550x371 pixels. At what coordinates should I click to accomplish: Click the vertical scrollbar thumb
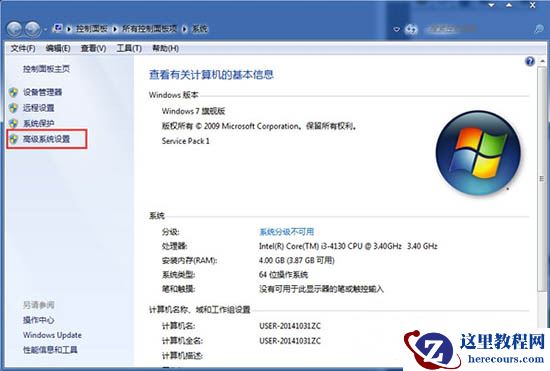(x=541, y=179)
